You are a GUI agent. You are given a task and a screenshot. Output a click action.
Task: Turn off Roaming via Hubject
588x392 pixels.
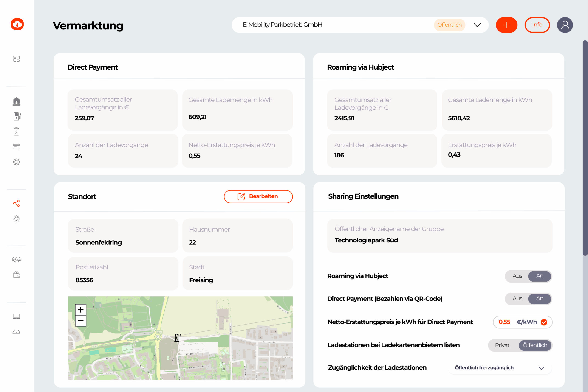517,276
